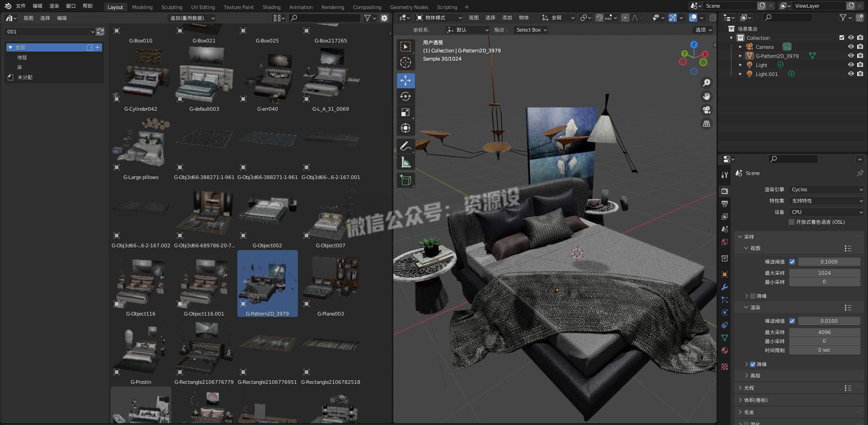Refresh the 001 asset library

click(100, 32)
